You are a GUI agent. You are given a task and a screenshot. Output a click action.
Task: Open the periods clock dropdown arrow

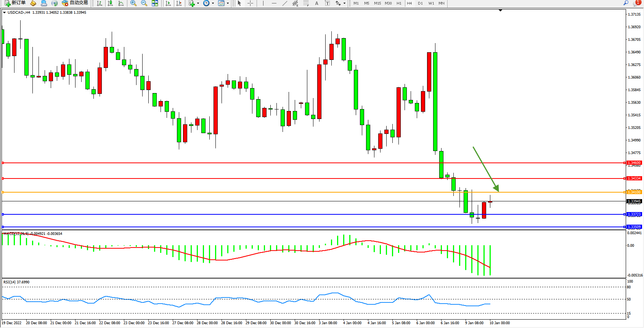point(213,3)
